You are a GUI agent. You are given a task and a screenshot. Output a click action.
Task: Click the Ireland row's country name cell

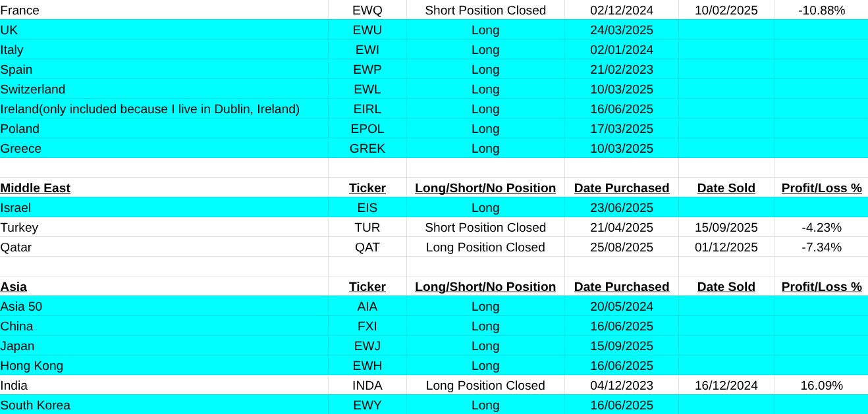pyautogui.click(x=149, y=109)
